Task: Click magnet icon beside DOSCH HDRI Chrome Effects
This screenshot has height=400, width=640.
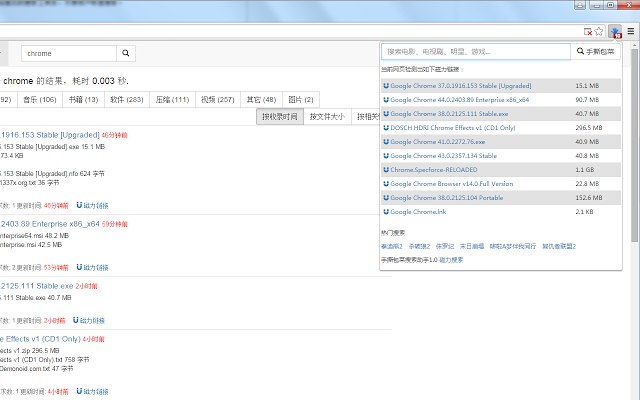Action: (386, 128)
